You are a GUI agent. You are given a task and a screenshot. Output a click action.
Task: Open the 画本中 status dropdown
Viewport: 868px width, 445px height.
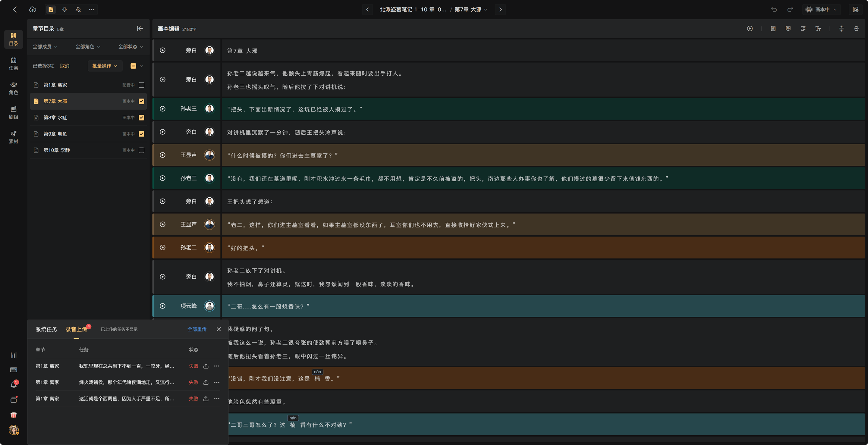pyautogui.click(x=821, y=9)
